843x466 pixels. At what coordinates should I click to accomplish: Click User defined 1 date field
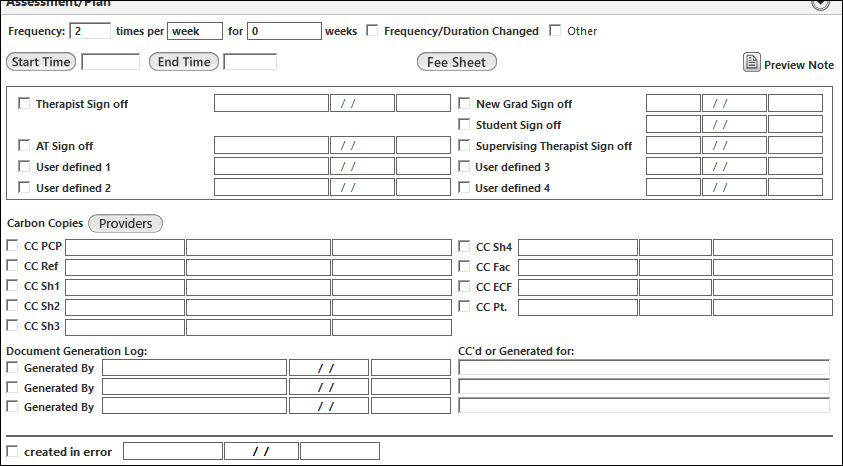pos(362,166)
